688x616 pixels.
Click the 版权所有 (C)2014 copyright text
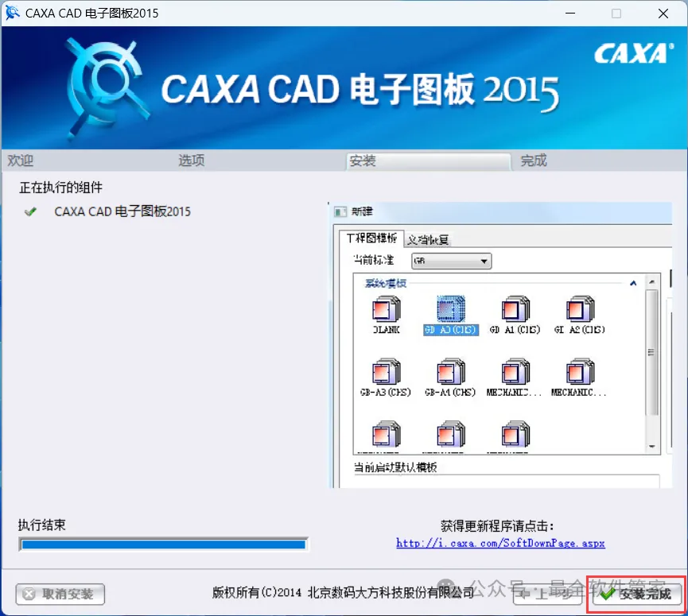(343, 593)
